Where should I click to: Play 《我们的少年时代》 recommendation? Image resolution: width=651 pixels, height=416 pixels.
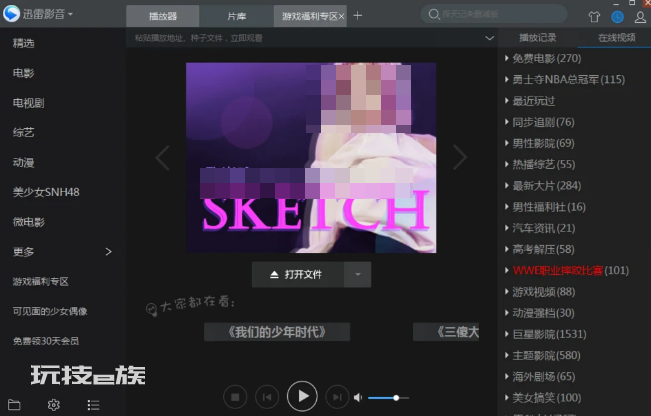(277, 332)
